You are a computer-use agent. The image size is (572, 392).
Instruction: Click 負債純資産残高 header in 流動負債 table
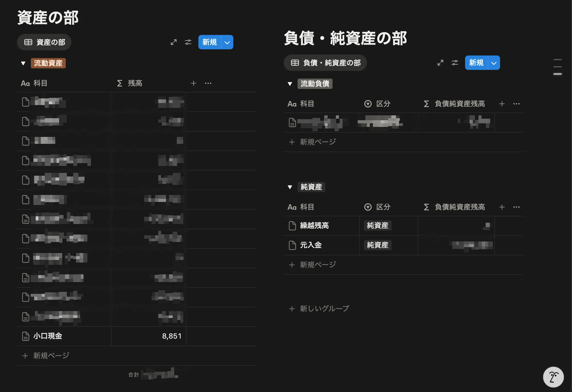click(x=454, y=104)
